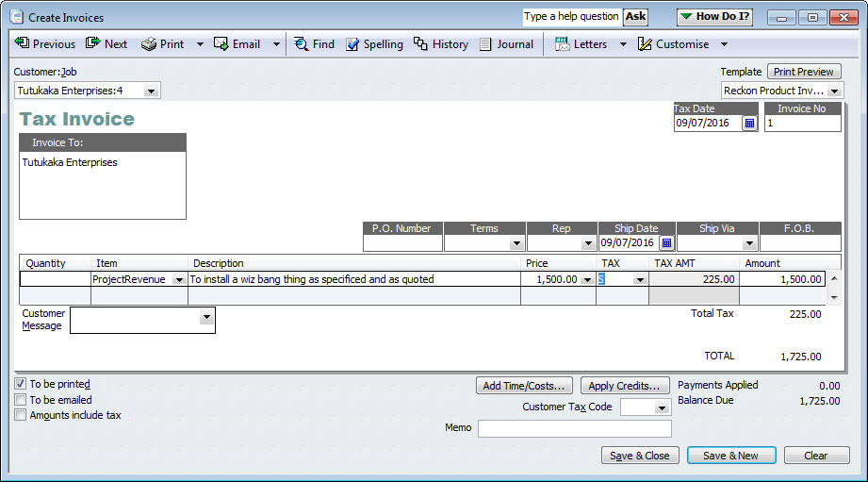The width and height of the screenshot is (868, 482).
Task: Uncheck the To be printed checkbox
Action: pyautogui.click(x=21, y=384)
